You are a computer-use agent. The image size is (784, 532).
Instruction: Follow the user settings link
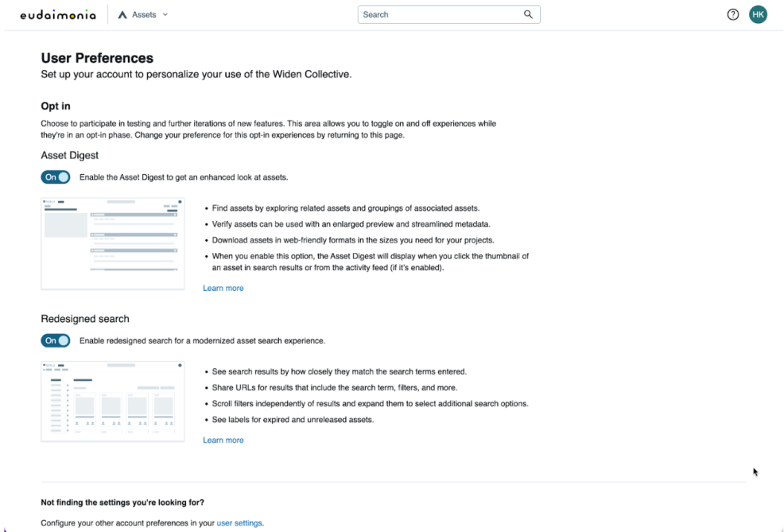[239, 523]
